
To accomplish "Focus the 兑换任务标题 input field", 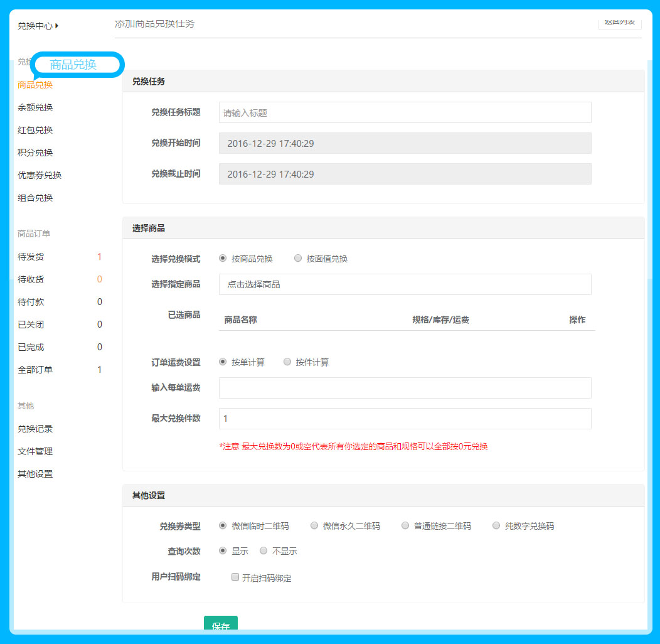I will [405, 112].
